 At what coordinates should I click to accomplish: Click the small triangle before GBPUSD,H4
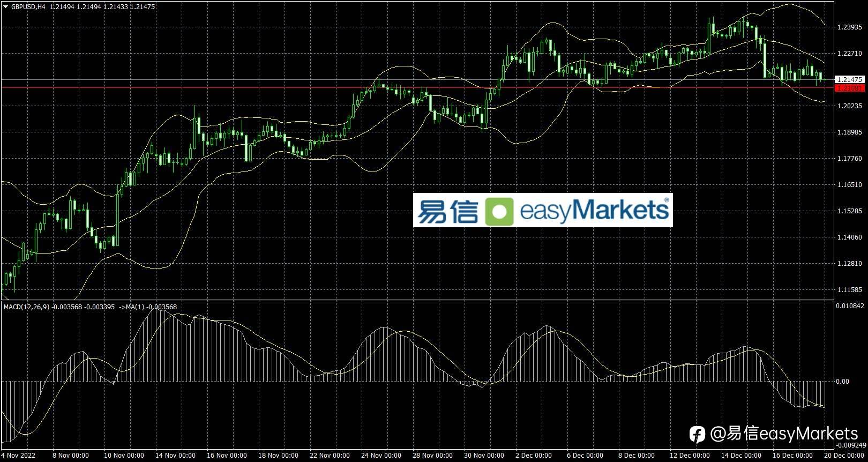[6, 7]
